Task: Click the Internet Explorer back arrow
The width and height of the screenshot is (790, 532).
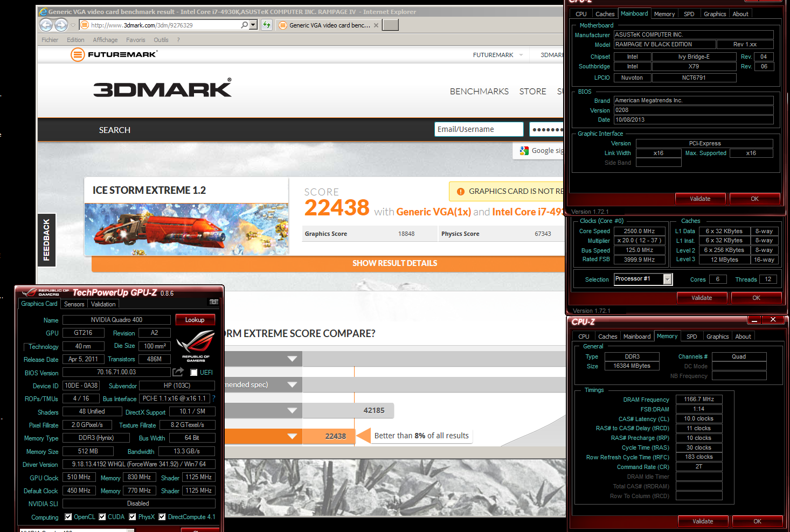Action: [x=46, y=25]
